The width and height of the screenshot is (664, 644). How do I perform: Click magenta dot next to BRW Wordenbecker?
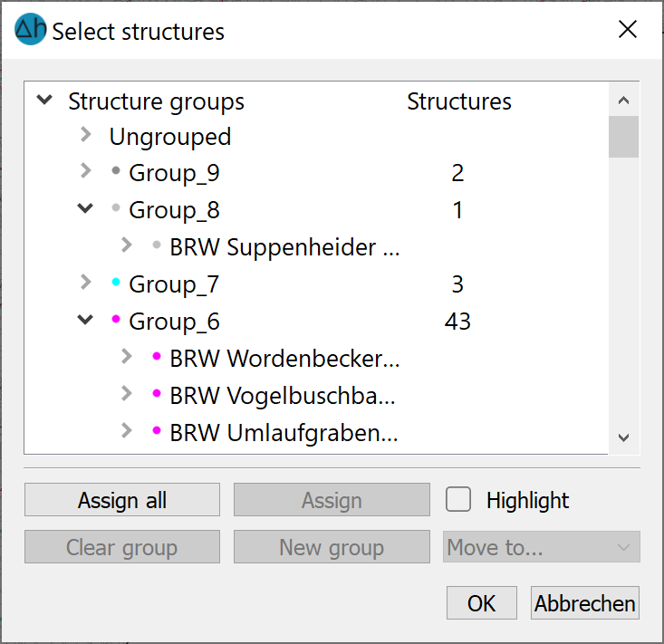pyautogui.click(x=156, y=357)
